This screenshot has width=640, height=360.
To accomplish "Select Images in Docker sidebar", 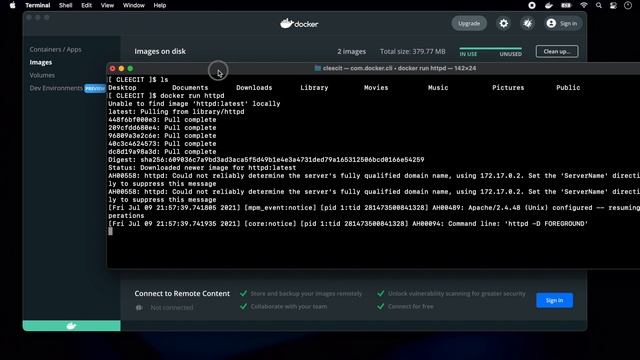I will pyautogui.click(x=41, y=62).
